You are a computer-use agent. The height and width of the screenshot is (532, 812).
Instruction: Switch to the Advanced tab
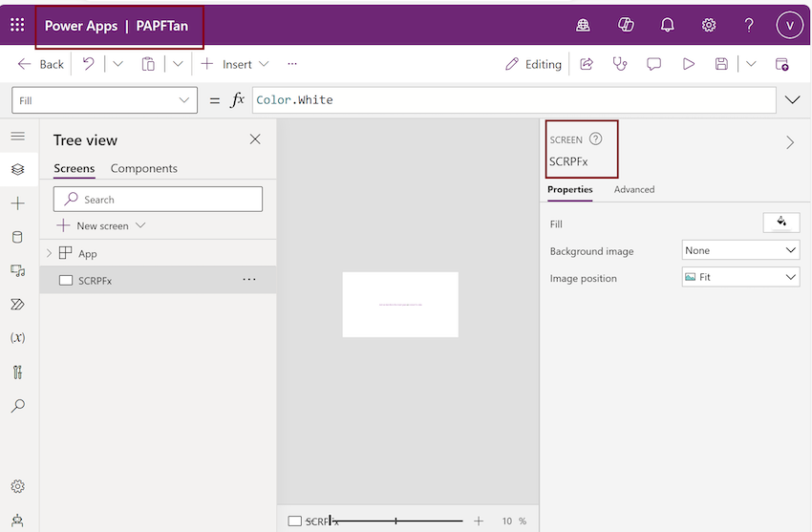tap(634, 189)
